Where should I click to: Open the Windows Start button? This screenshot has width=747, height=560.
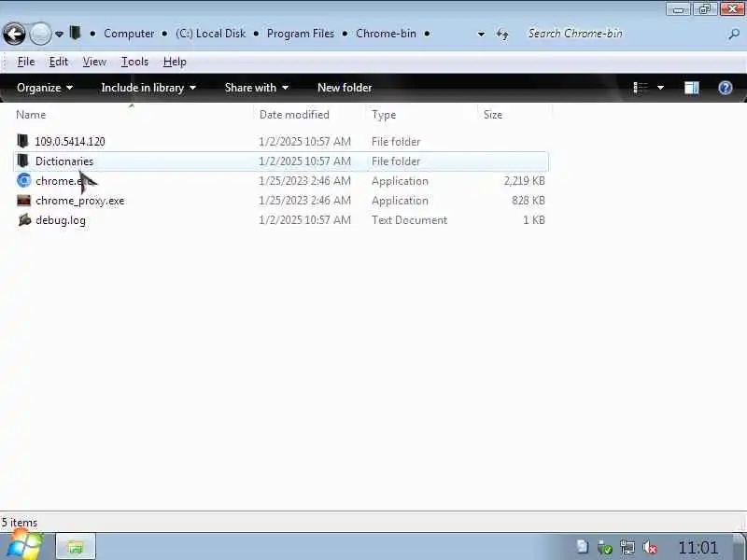24,546
